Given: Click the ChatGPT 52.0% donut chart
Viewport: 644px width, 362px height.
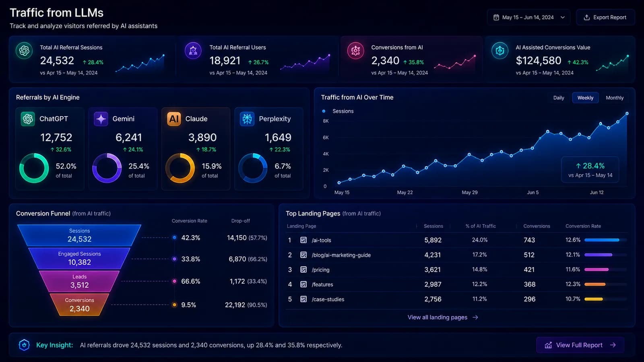Looking at the screenshot, I should tap(34, 168).
